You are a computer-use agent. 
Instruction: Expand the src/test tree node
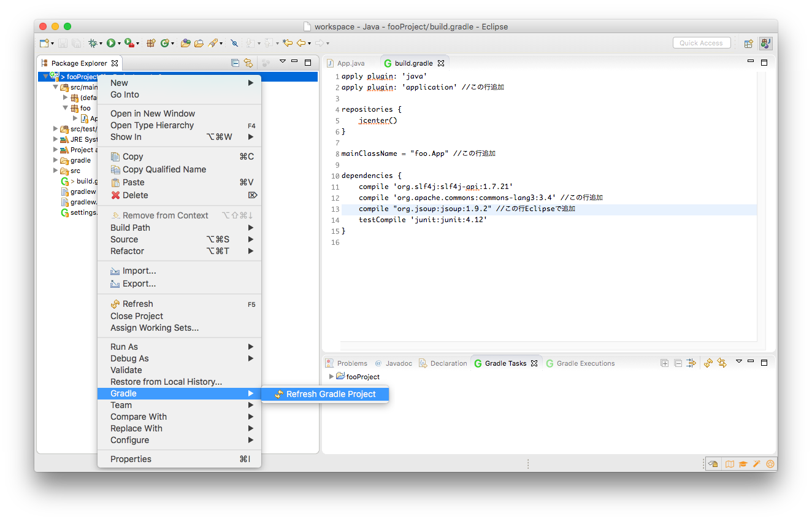point(55,129)
